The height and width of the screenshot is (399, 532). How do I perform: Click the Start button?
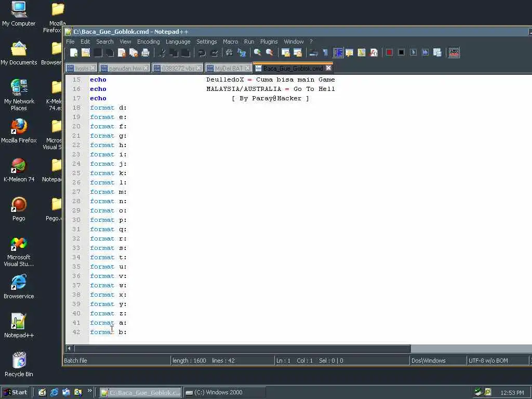[x=15, y=392]
